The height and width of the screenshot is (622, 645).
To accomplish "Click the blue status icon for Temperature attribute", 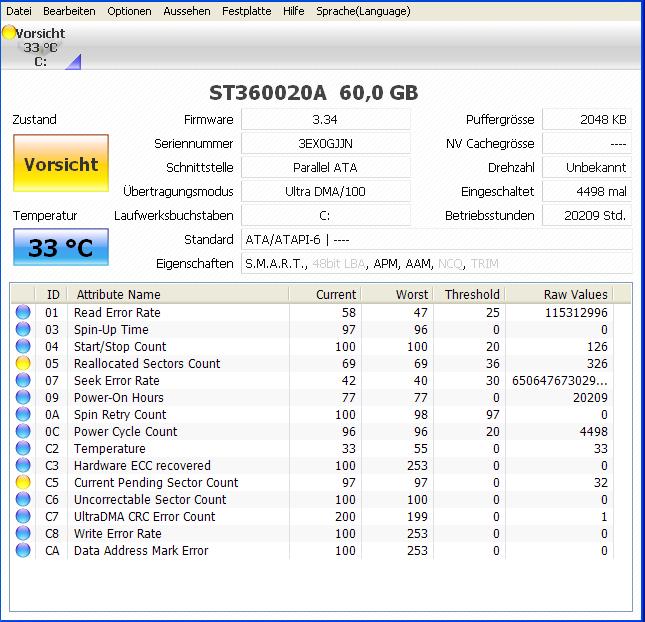I will tap(23, 448).
